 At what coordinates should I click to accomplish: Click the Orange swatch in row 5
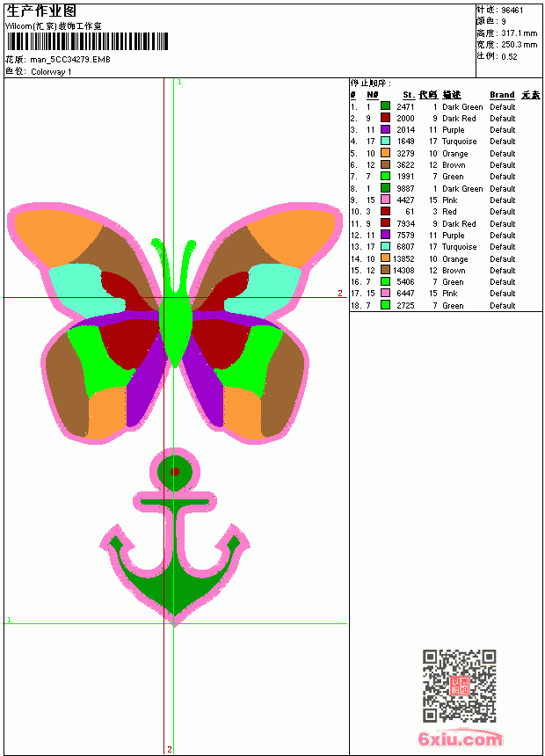coord(385,153)
